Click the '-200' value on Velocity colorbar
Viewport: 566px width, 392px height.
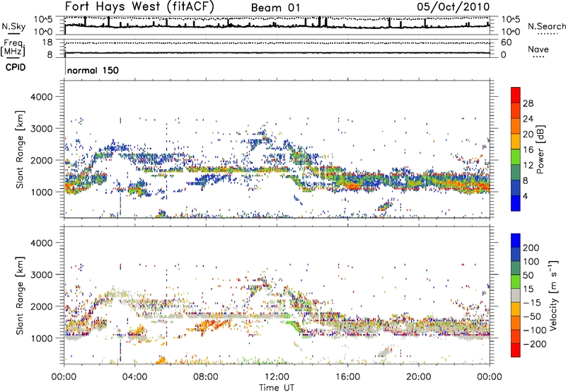tap(535, 344)
